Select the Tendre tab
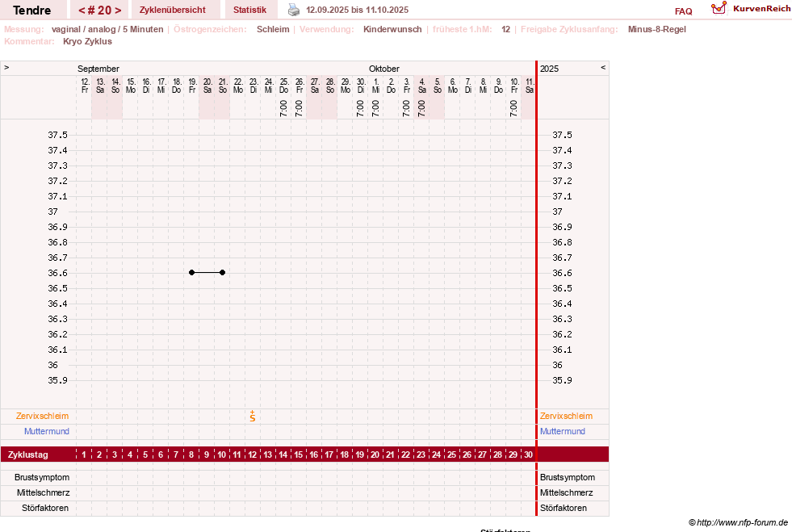 [x=31, y=10]
